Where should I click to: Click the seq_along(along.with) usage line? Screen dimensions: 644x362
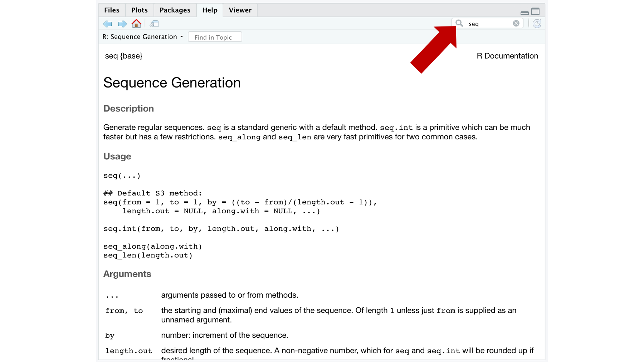[x=153, y=247]
